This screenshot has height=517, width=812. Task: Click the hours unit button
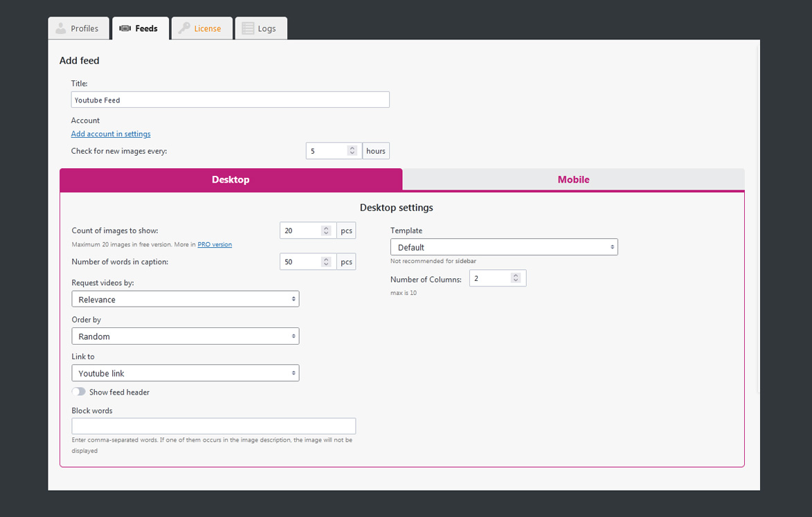click(376, 151)
